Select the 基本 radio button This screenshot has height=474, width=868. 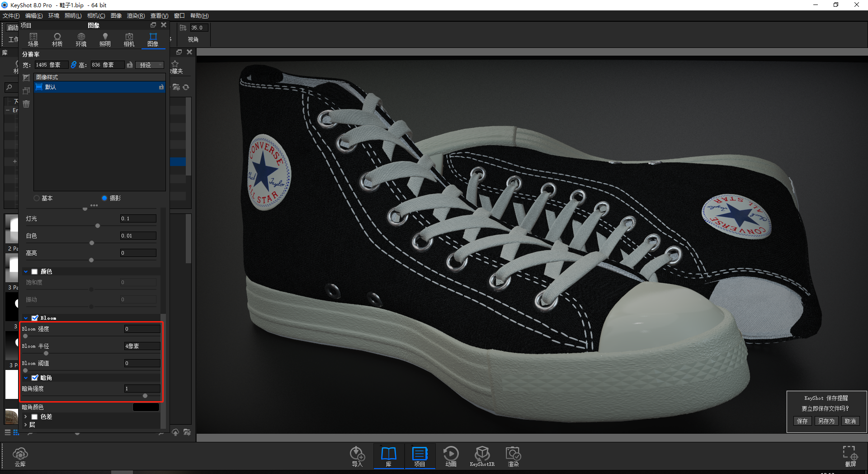tap(37, 198)
